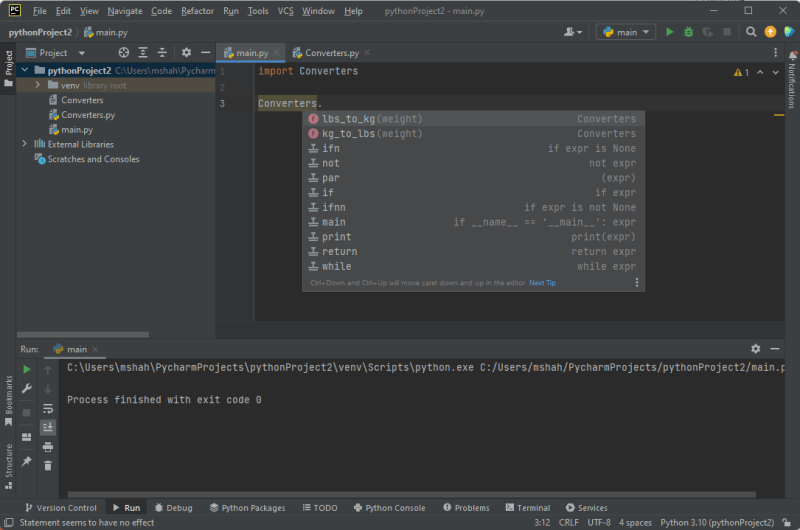
Task: Go to next highlighted error arrow
Action: tap(776, 72)
